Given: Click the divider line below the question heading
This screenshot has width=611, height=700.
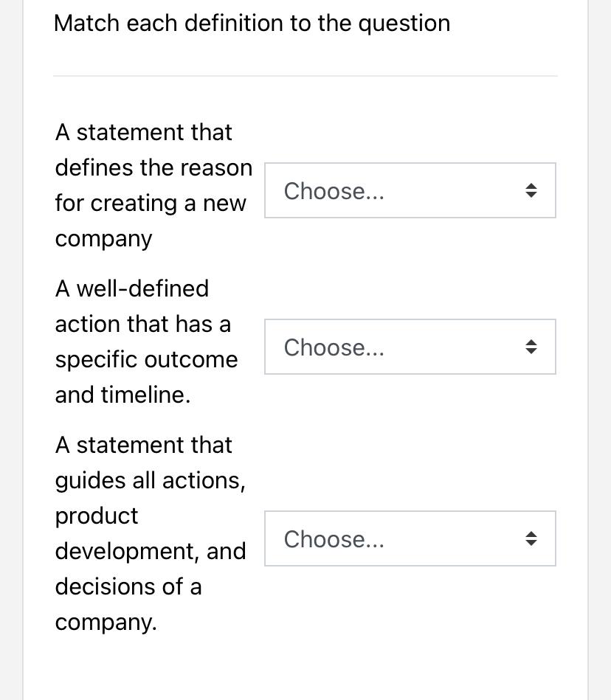Looking at the screenshot, I should click(305, 74).
